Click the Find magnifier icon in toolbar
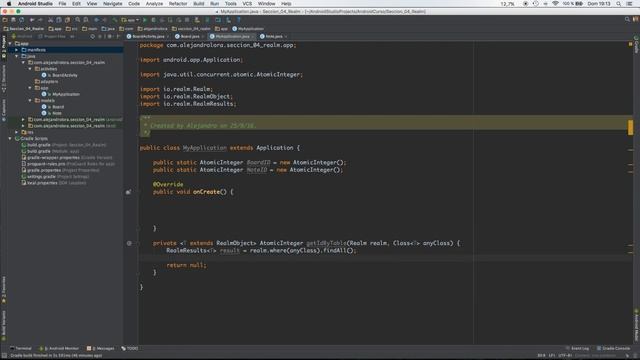This screenshot has height=360, width=640. [78, 20]
